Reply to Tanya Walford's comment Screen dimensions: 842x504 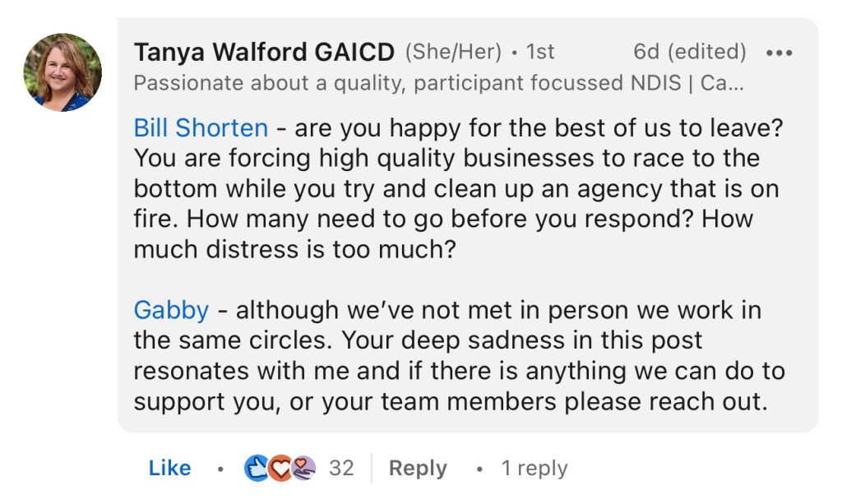(418, 468)
